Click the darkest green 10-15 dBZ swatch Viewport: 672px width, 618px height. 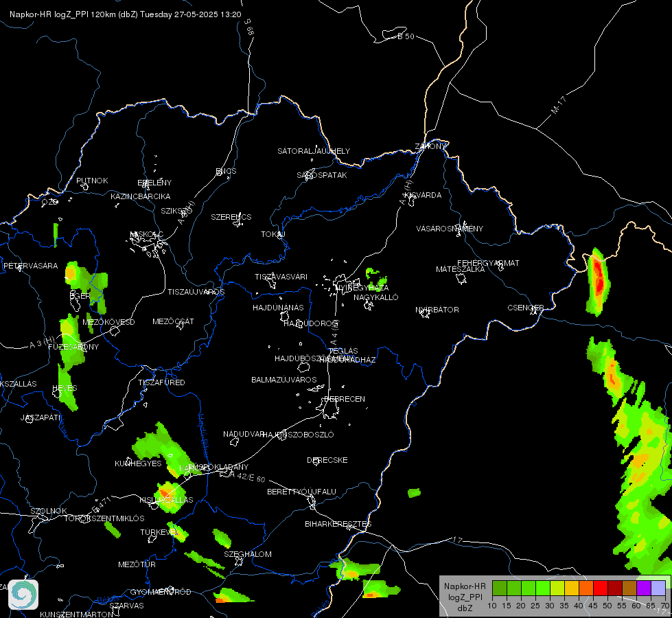tap(499, 588)
